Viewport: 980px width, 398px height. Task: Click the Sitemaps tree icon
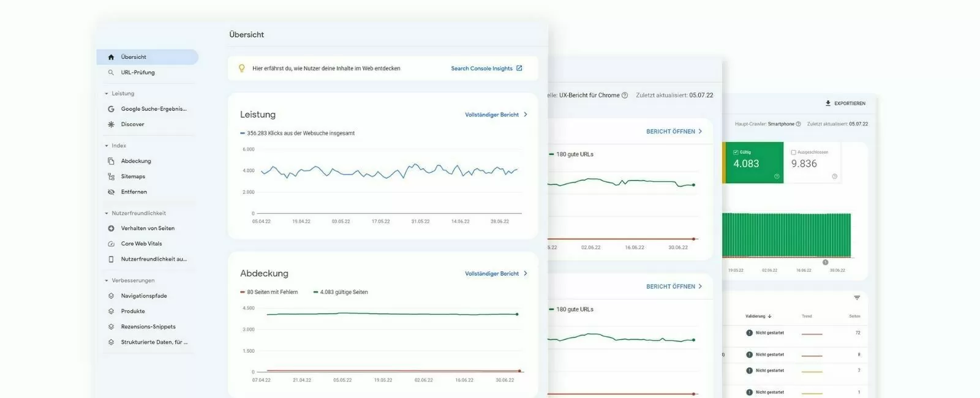(x=111, y=176)
